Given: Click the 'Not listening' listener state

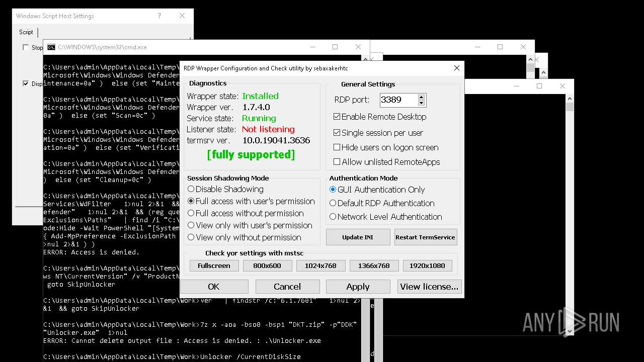Looking at the screenshot, I should (x=268, y=129).
